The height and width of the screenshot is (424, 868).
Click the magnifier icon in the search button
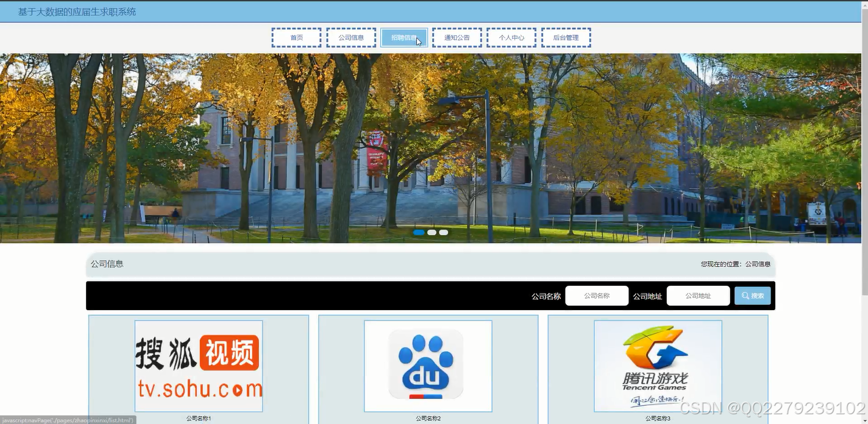pyautogui.click(x=745, y=295)
